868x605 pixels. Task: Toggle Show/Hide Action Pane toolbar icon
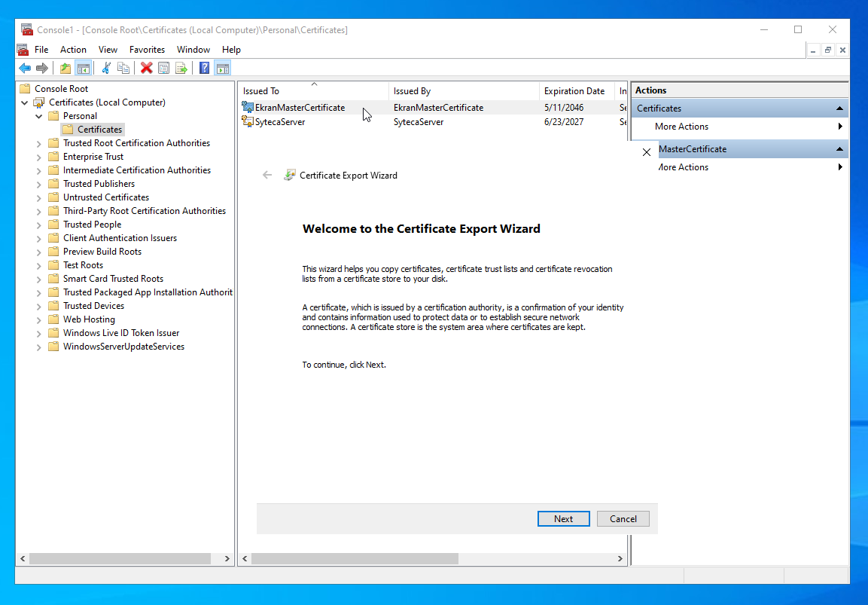223,68
